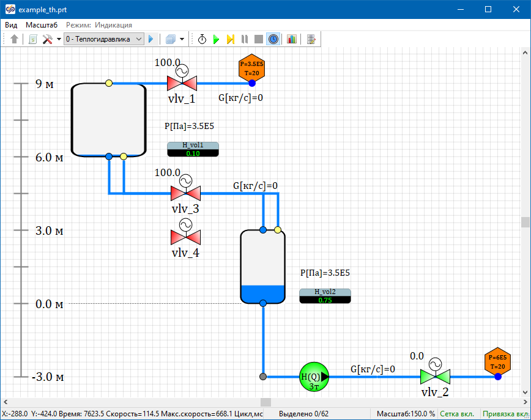Click the blue arrow next to layer dropdown
Screen dimensions: 531x420
(151, 39)
